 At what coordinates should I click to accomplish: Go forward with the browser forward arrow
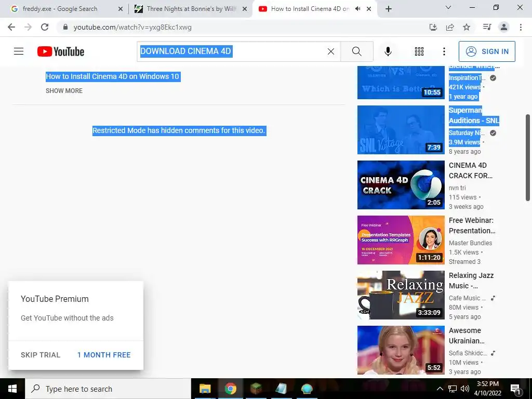(28, 27)
